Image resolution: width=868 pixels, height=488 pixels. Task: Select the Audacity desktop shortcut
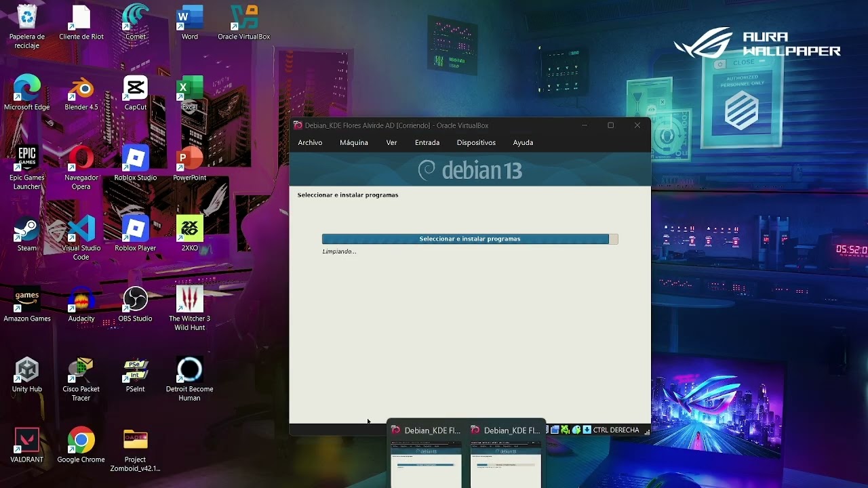[81, 304]
